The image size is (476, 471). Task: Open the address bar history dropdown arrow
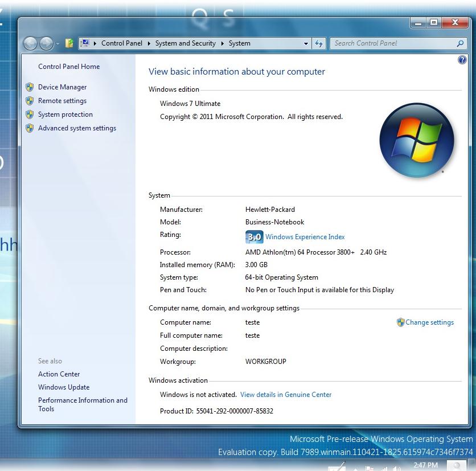pos(306,43)
